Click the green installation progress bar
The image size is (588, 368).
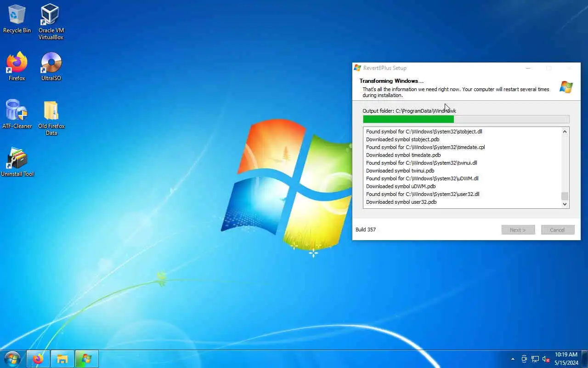pos(466,119)
